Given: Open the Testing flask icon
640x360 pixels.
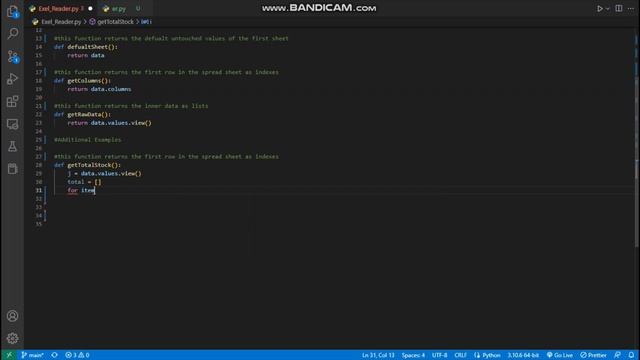Looking at the screenshot, I should coord(12,146).
